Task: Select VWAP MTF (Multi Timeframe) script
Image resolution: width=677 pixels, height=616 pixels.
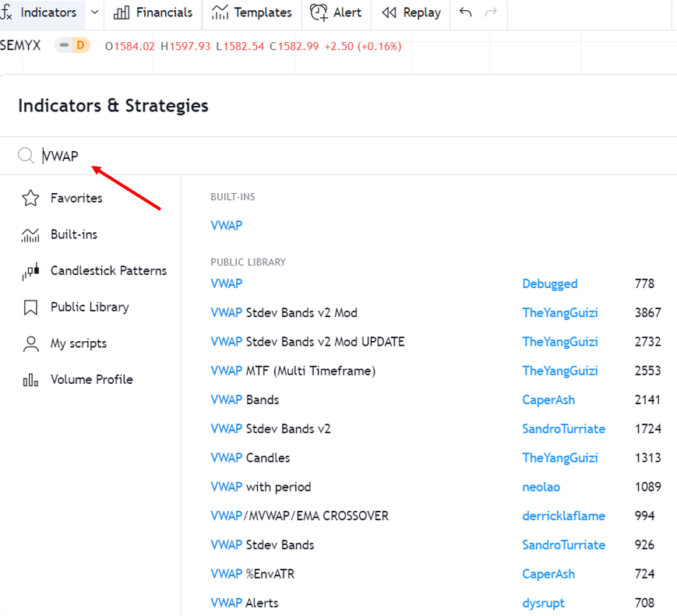Action: click(x=293, y=371)
